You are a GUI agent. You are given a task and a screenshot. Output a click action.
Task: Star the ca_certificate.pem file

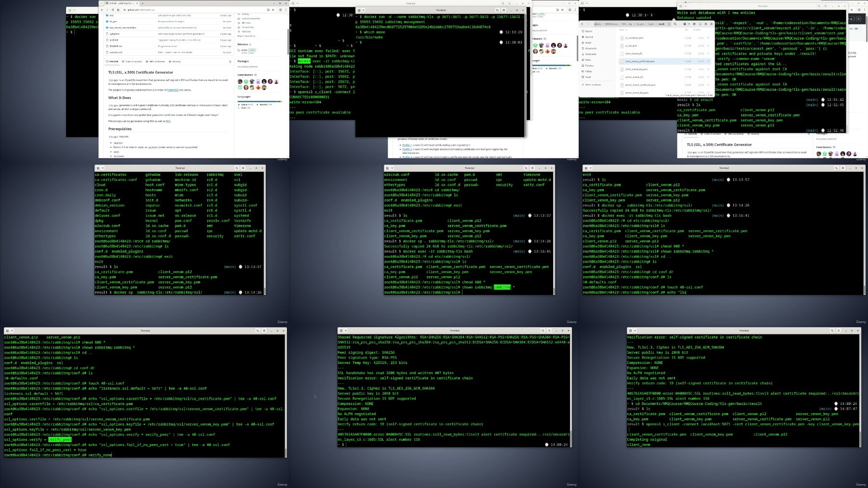pyautogui.click(x=708, y=38)
